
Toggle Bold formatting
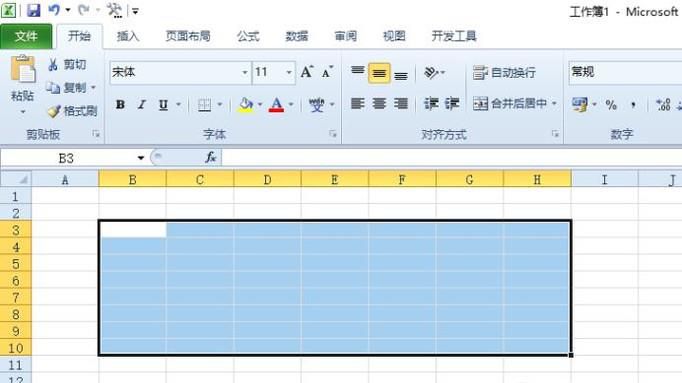pos(120,105)
